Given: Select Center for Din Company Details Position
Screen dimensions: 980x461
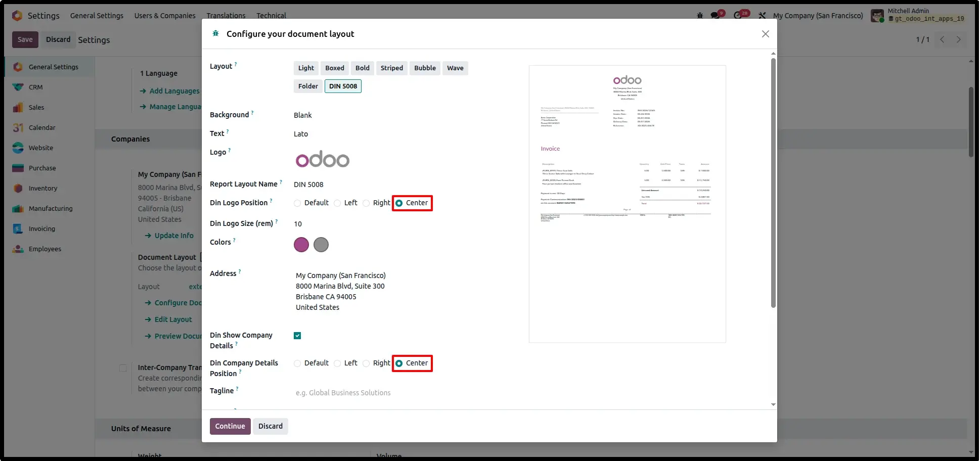Looking at the screenshot, I should click(399, 363).
